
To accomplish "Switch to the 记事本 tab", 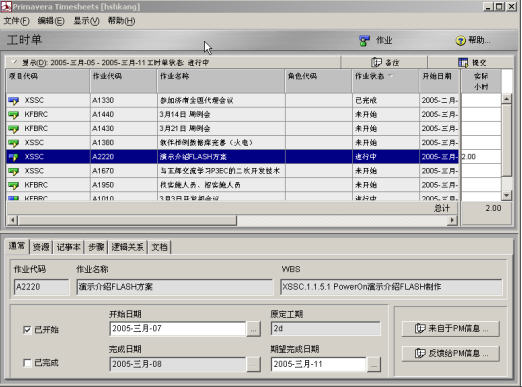I will pyautogui.click(x=68, y=247).
